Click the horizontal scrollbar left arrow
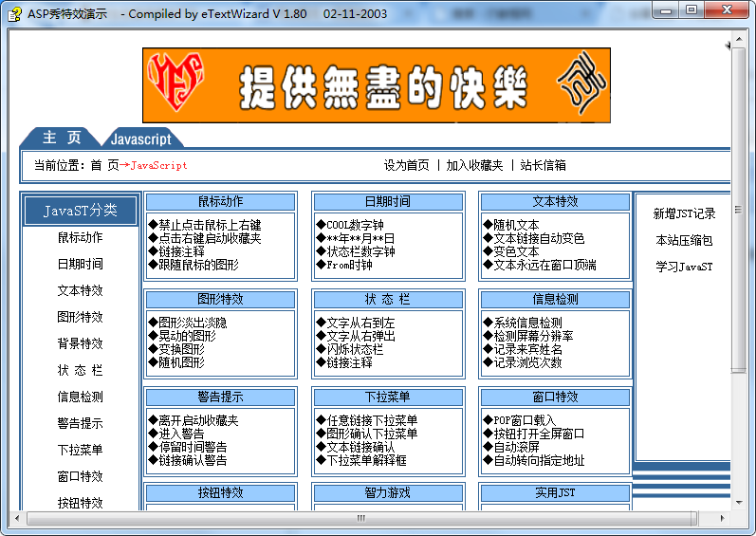 (x=16, y=518)
